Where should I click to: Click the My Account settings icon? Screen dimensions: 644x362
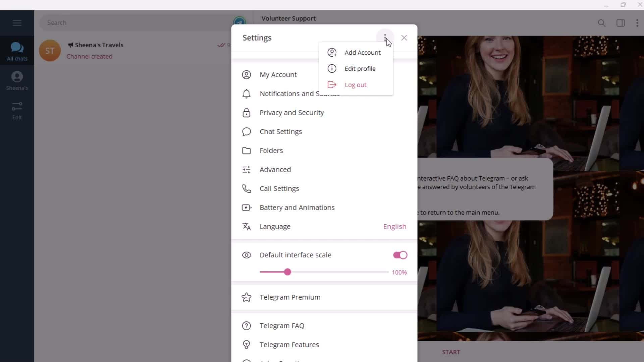click(x=247, y=74)
